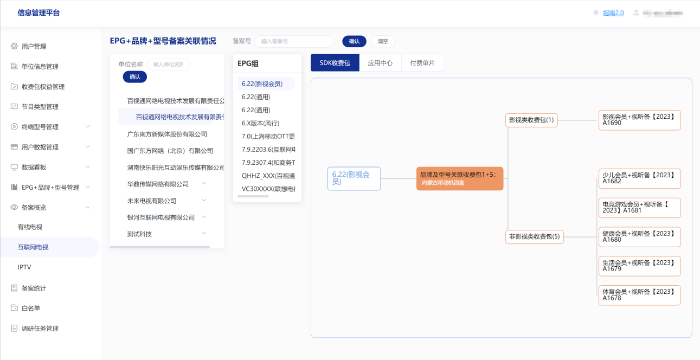Click 确认 button under 单位名称
700x360 pixels.
(x=135, y=77)
